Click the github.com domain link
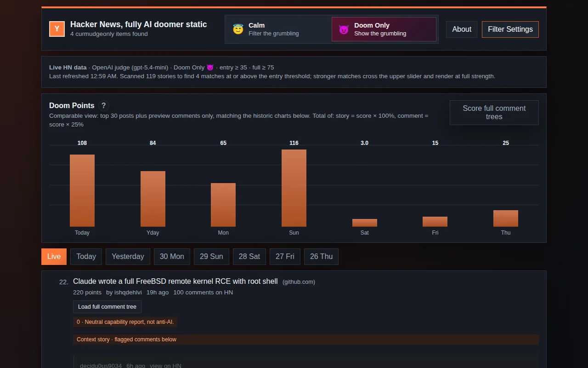 click(x=299, y=282)
